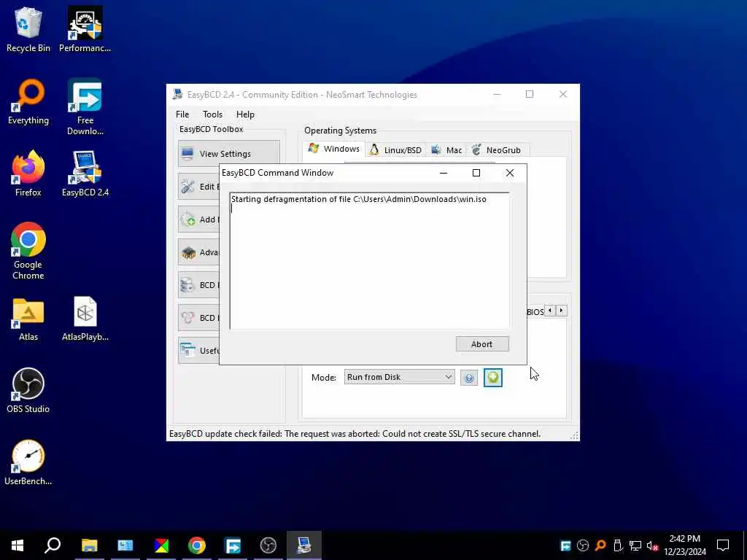This screenshot has width=747, height=560.
Task: Open the Tools menu in EasyBCD
Action: [x=212, y=114]
